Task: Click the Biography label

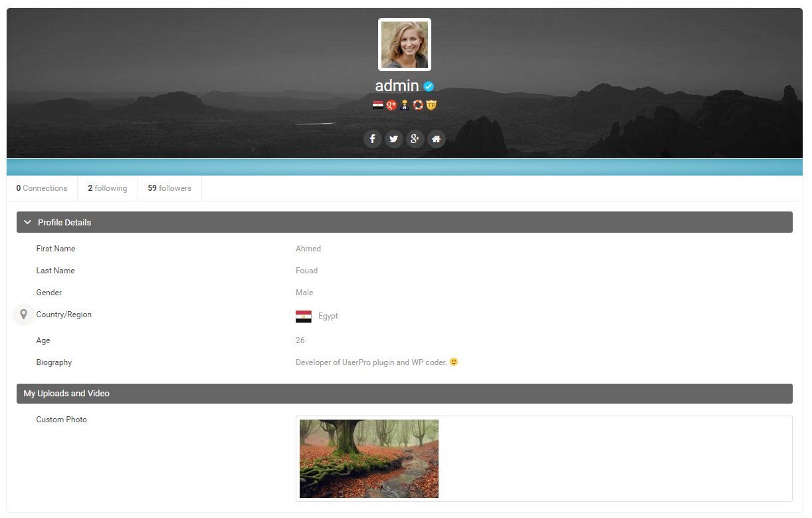Action: pos(54,362)
